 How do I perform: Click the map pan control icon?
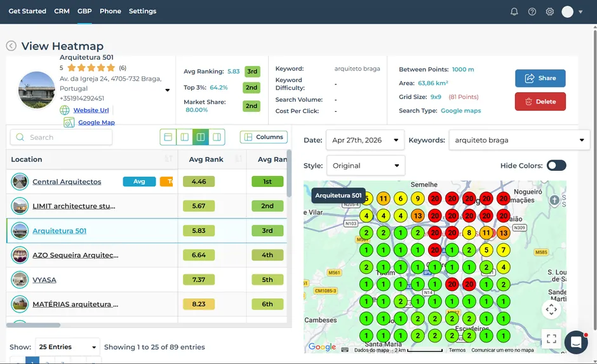click(551, 309)
